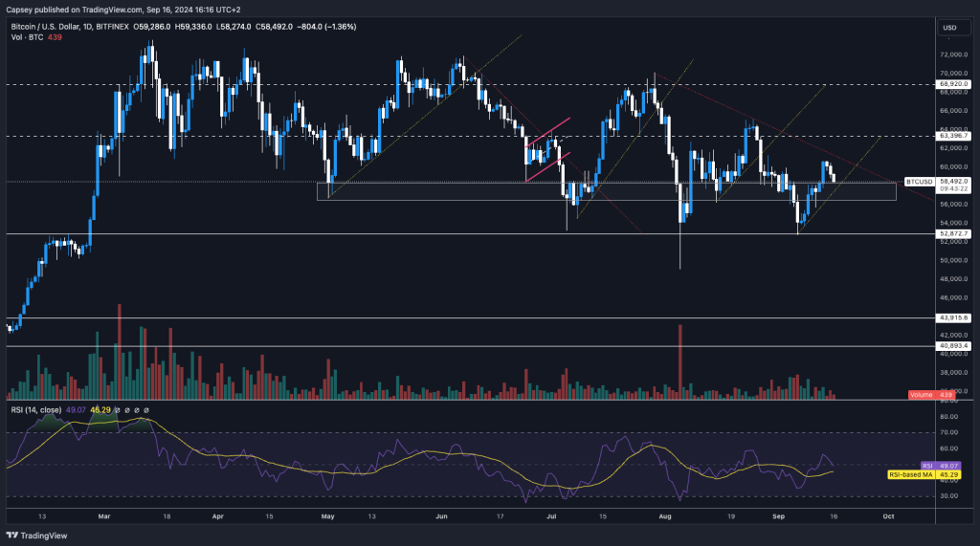Click the 58,492.0 current price label
The width and height of the screenshot is (980, 546).
click(956, 181)
